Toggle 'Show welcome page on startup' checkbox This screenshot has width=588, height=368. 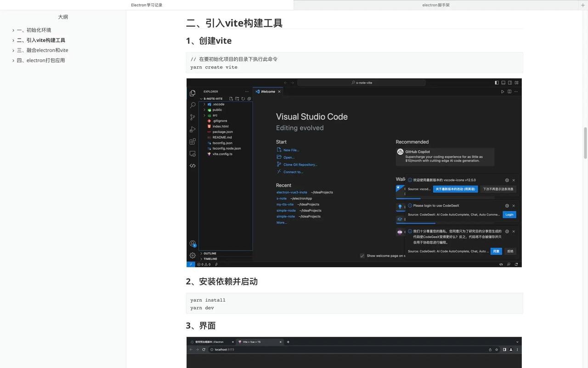(362, 256)
